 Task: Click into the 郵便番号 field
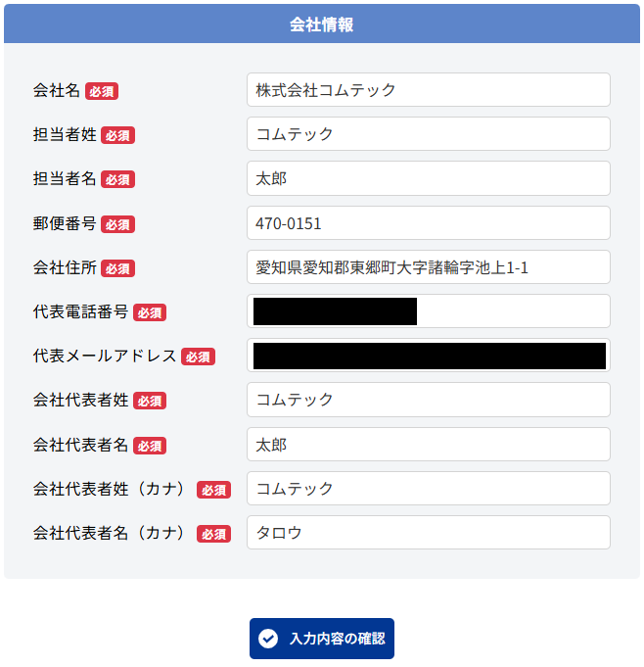coord(428,223)
